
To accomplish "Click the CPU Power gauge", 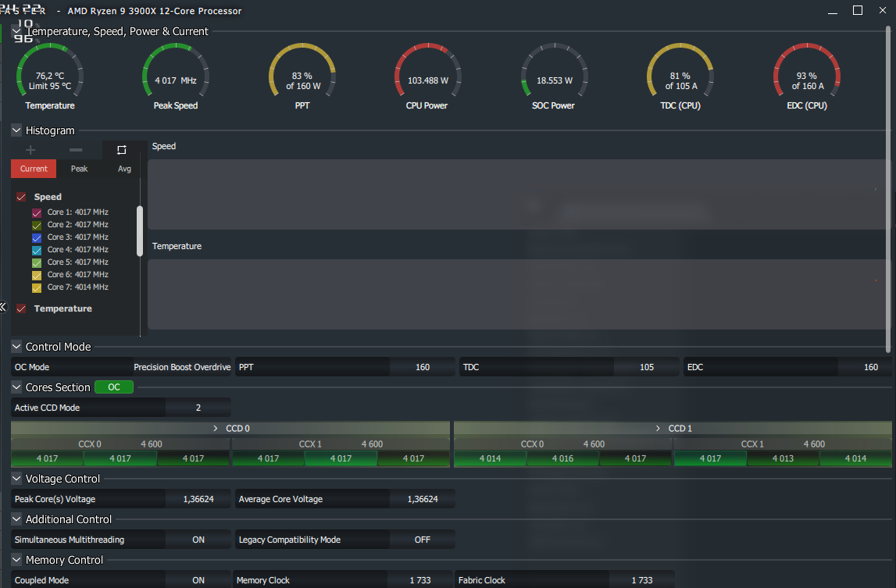I will (x=427, y=77).
